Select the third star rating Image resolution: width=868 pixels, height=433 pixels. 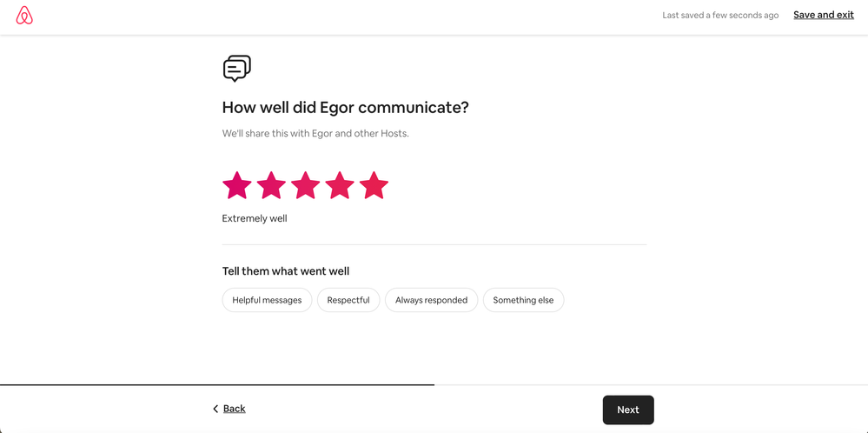[x=306, y=185]
